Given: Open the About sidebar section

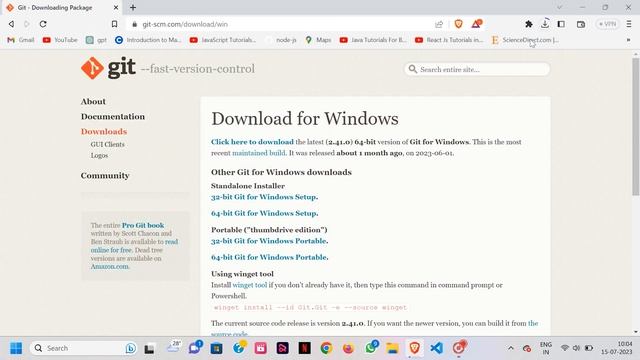Looking at the screenshot, I should click(93, 101).
